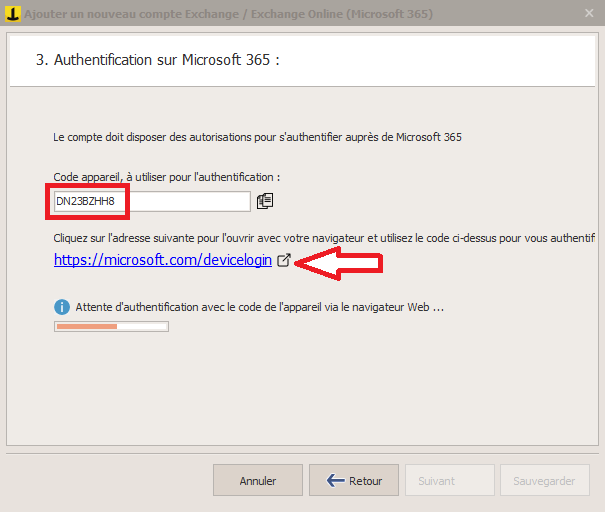Click the disabled Sauvegarder button
The image size is (605, 512).
[545, 480]
